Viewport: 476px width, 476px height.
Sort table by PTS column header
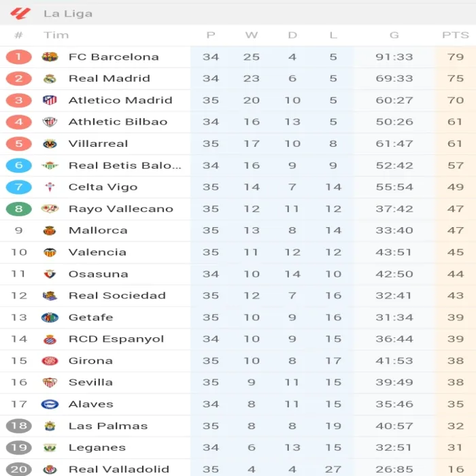coord(455,35)
